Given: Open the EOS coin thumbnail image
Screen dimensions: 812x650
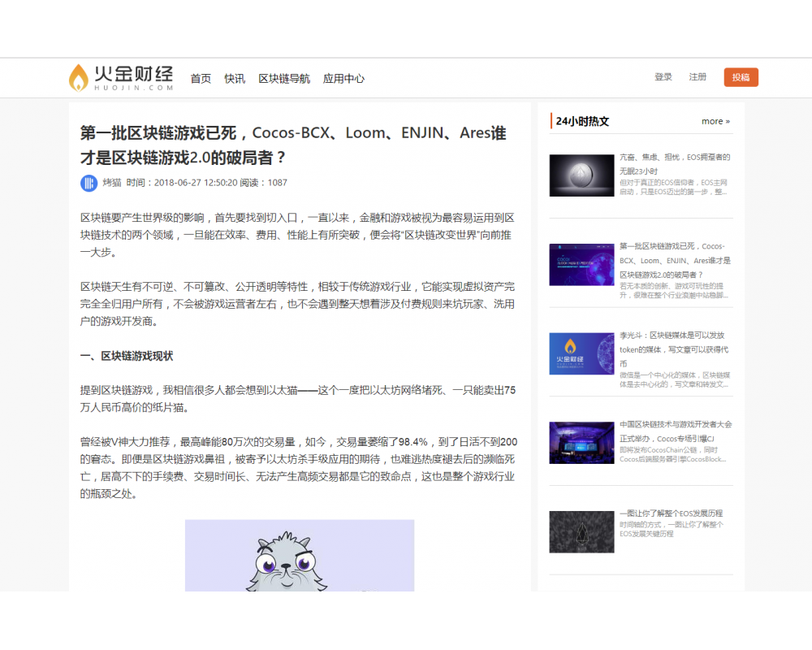Looking at the screenshot, I should click(581, 175).
